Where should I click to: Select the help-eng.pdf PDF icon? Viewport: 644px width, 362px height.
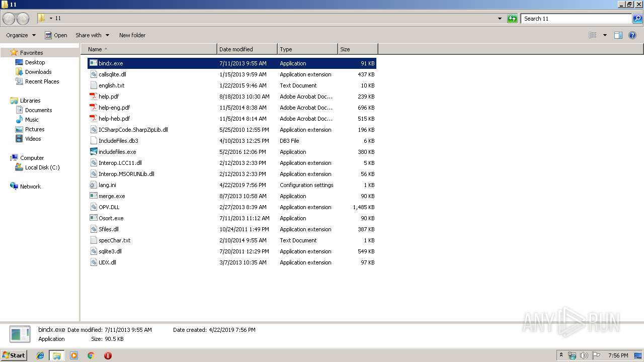coord(93,108)
